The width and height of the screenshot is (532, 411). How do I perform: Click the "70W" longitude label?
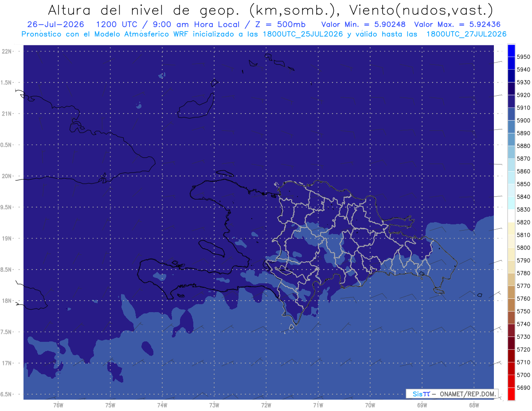pyautogui.click(x=370, y=405)
